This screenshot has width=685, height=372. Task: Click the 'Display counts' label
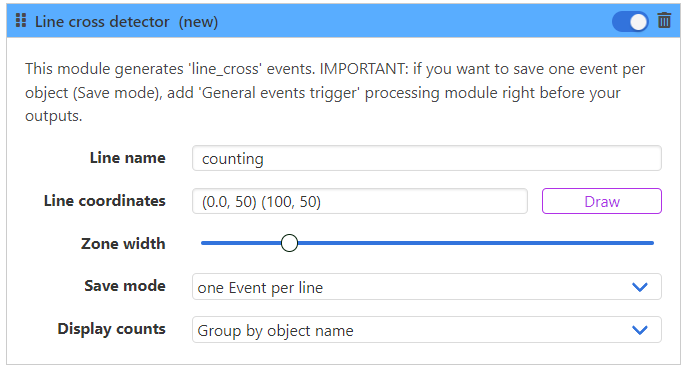tap(111, 329)
